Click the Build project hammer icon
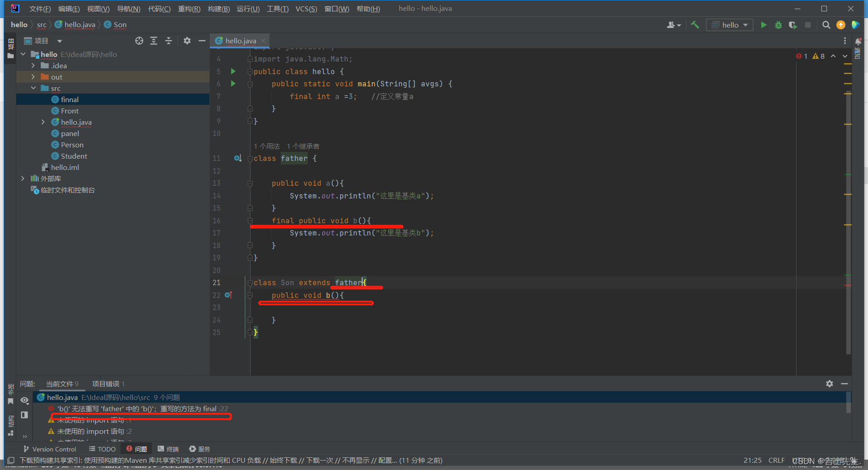The height and width of the screenshot is (470, 868). tap(695, 25)
